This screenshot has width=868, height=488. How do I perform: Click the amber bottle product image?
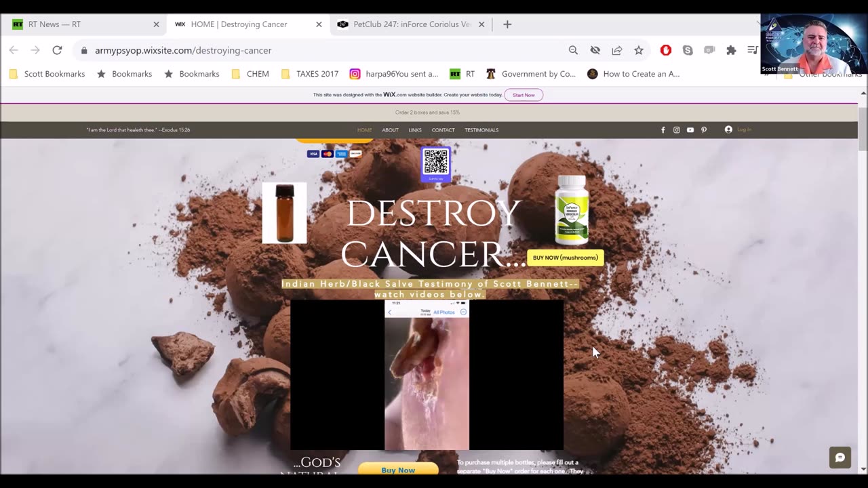click(x=284, y=213)
